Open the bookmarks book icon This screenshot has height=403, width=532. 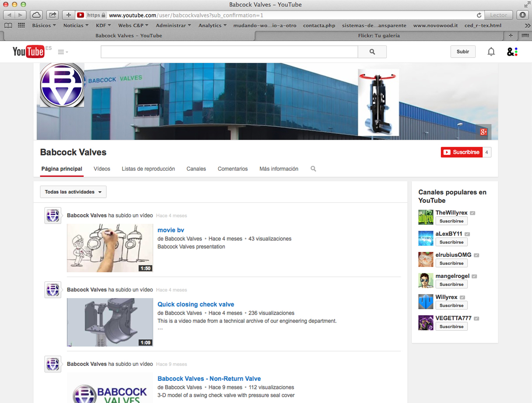click(x=8, y=25)
